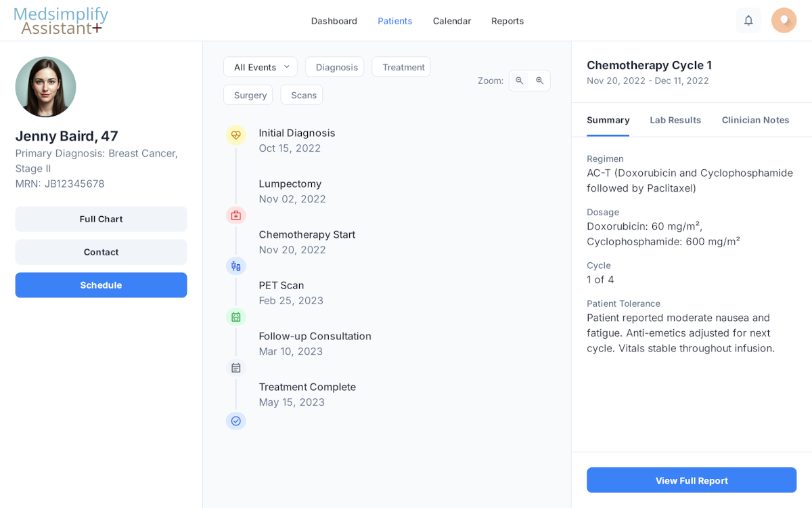This screenshot has width=812, height=508.
Task: Open Reports from the top navigation
Action: (507, 21)
